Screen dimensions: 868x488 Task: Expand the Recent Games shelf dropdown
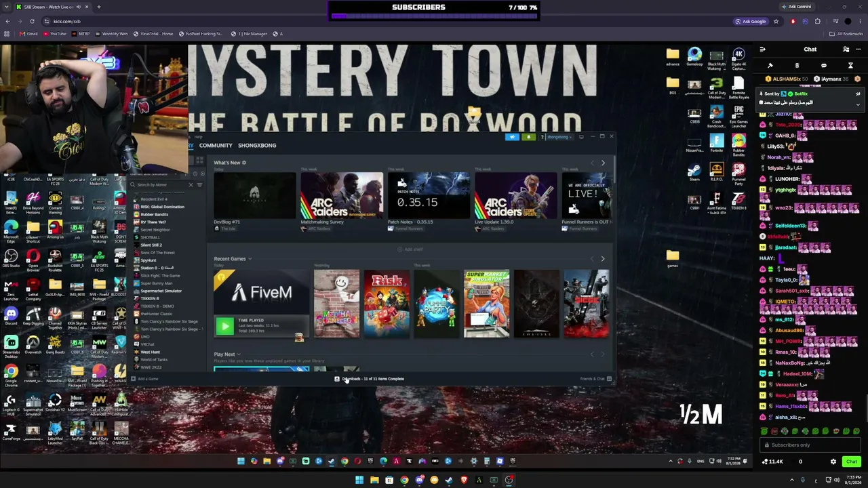(250, 259)
